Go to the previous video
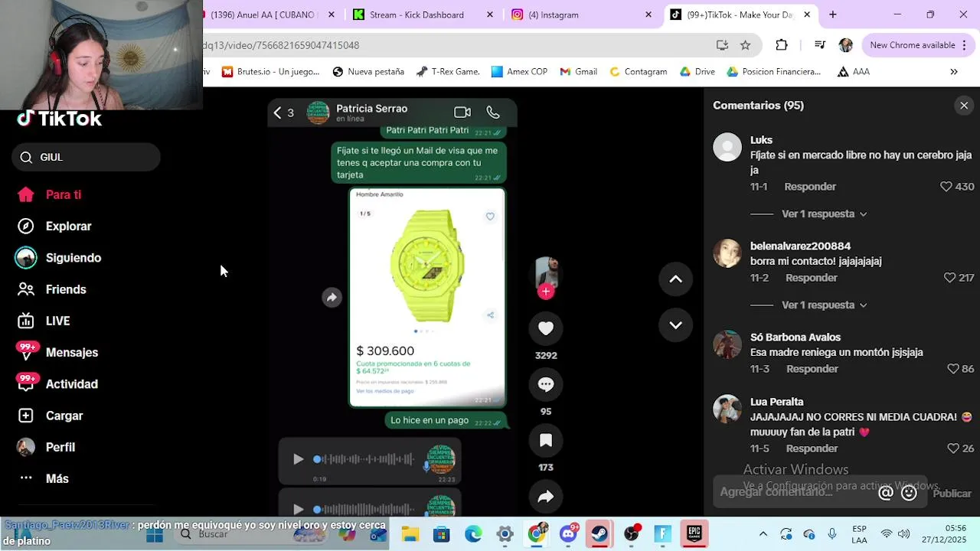This screenshot has width=980, height=551. [x=675, y=279]
